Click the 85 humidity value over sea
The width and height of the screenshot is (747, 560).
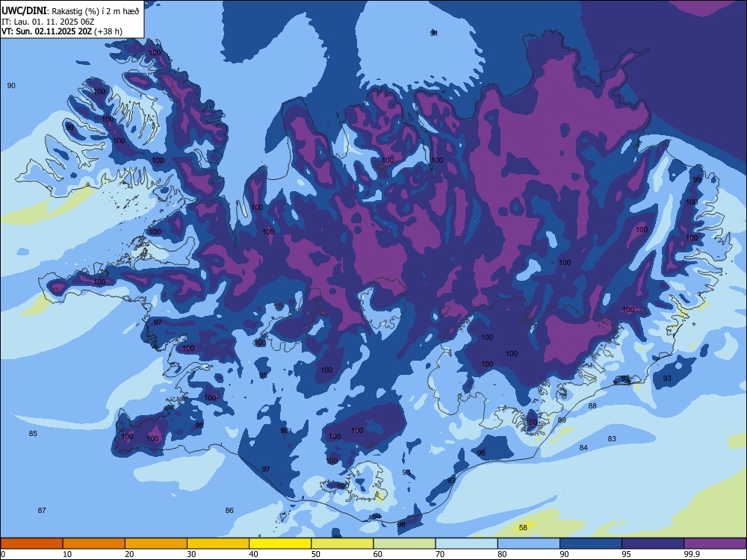click(x=33, y=433)
